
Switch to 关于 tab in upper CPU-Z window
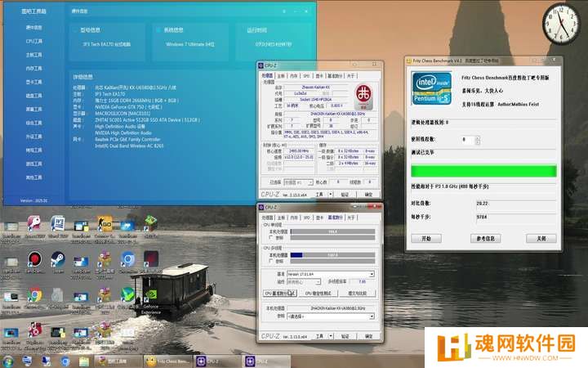pos(350,76)
